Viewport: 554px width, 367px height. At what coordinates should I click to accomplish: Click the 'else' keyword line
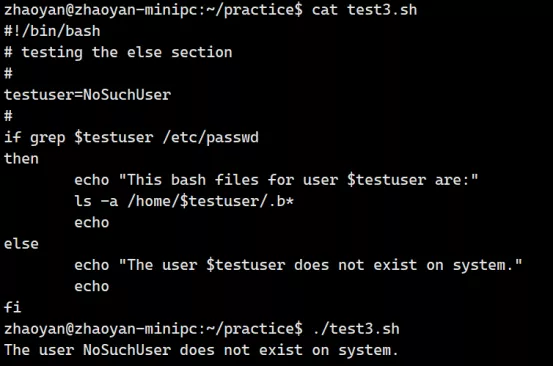(x=21, y=244)
